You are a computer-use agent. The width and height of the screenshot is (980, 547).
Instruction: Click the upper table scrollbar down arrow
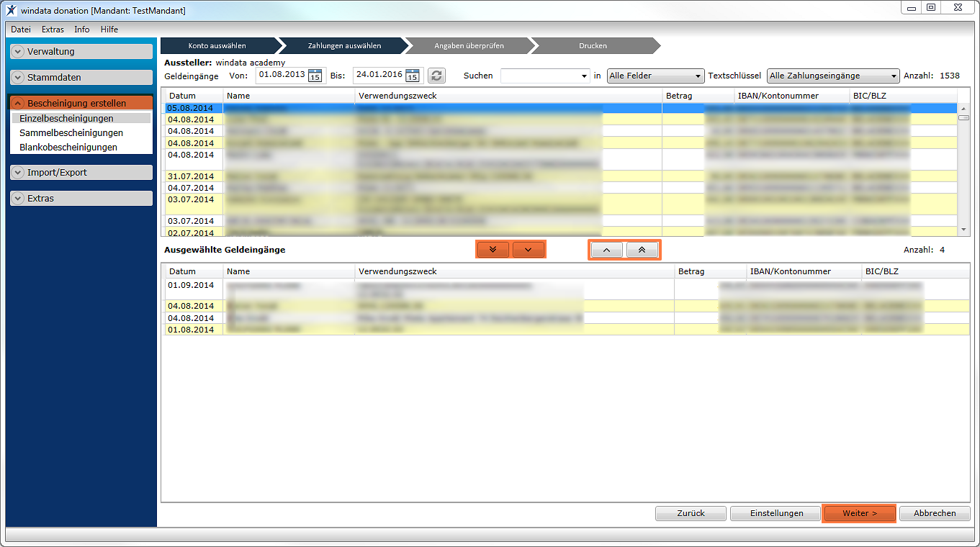pos(963,230)
